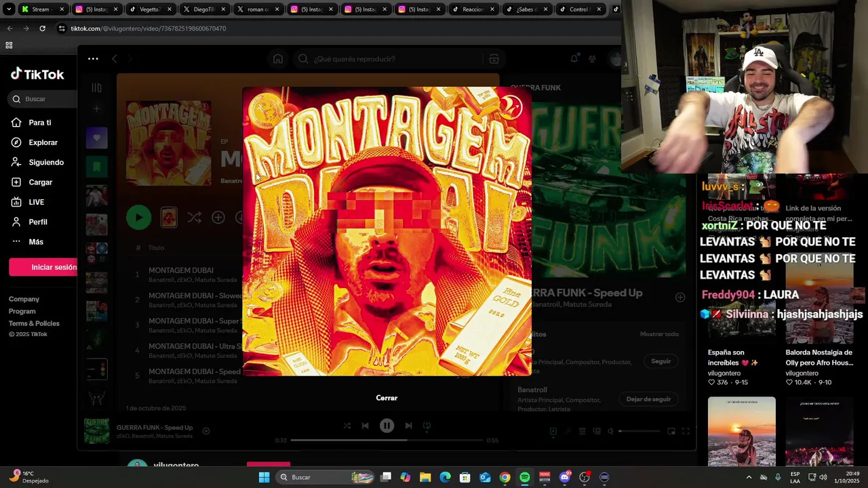This screenshot has width=868, height=488.
Task: Open Spotify lyrics microphone icon
Action: point(568,431)
